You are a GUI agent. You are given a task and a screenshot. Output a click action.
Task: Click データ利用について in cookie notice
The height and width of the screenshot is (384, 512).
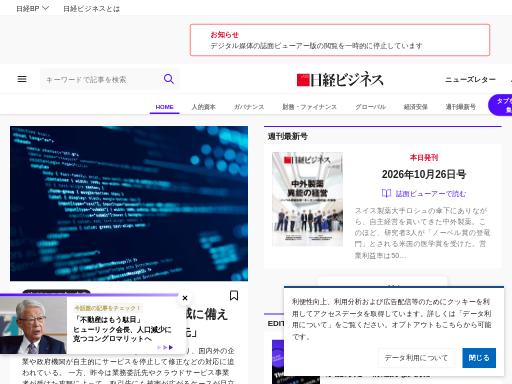[416, 358]
